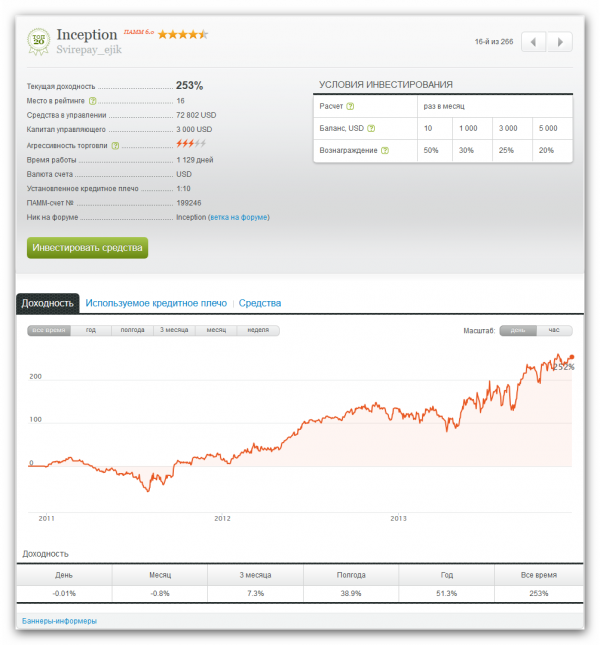Image resolution: width=600 pixels, height=645 pixels.
Task: Click the 16-й из 266 counter
Action: point(494,42)
